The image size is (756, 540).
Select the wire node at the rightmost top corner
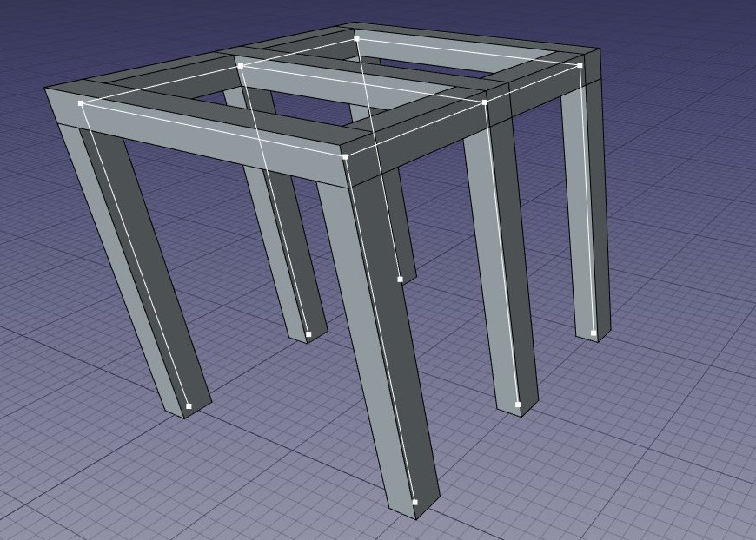580,65
